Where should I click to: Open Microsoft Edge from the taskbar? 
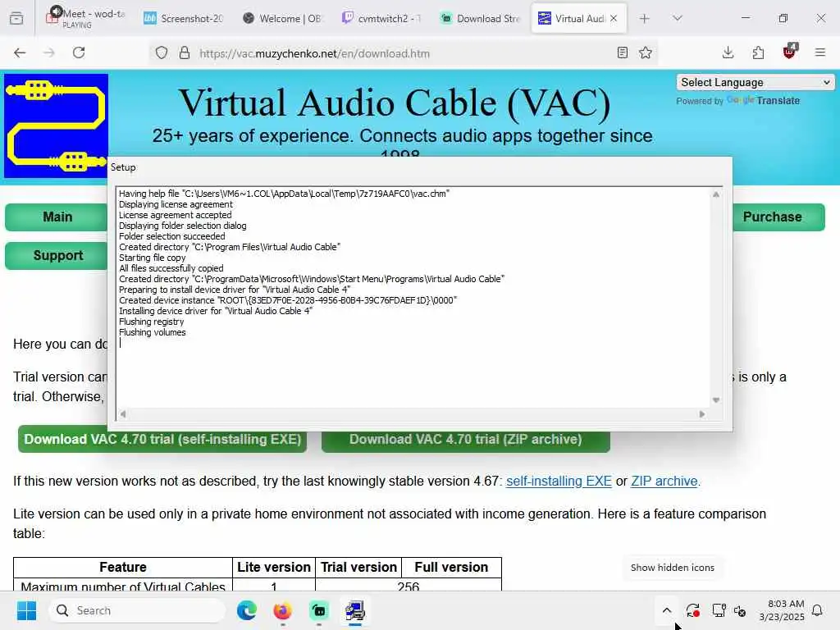(x=246, y=610)
